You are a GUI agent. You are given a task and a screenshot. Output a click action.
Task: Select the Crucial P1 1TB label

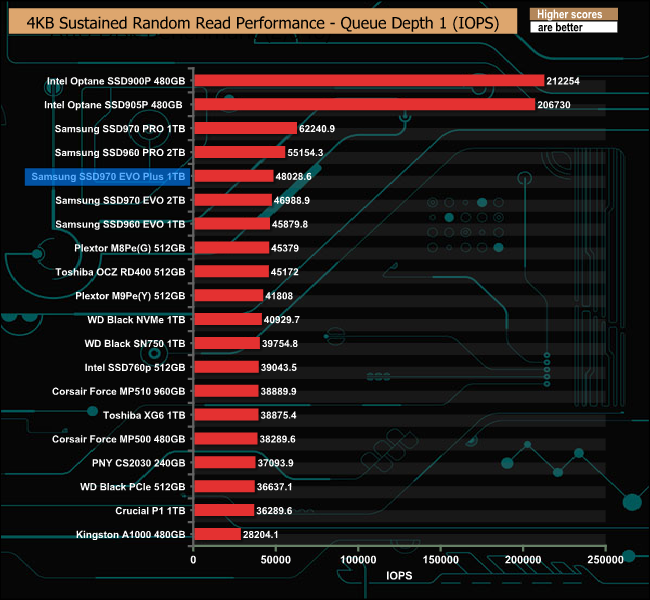click(x=150, y=511)
